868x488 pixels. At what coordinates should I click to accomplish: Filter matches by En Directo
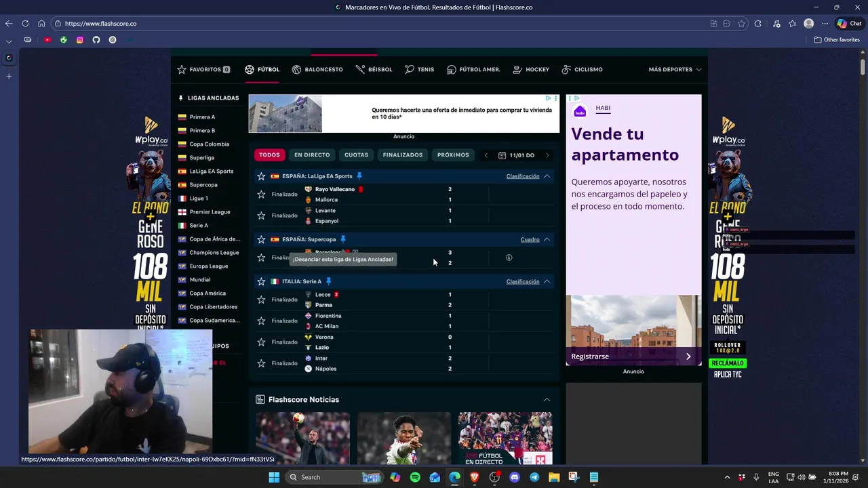(x=312, y=155)
